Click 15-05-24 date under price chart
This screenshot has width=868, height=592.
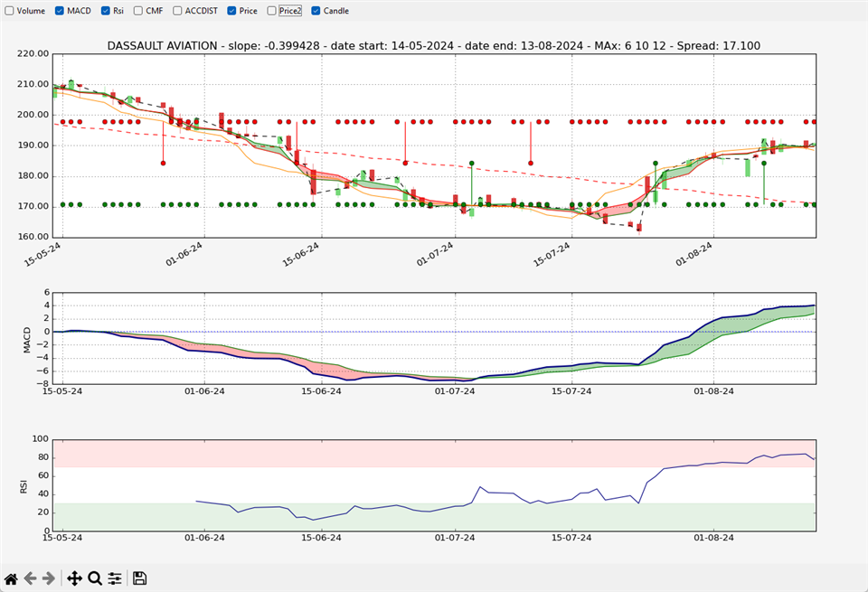click(x=42, y=254)
